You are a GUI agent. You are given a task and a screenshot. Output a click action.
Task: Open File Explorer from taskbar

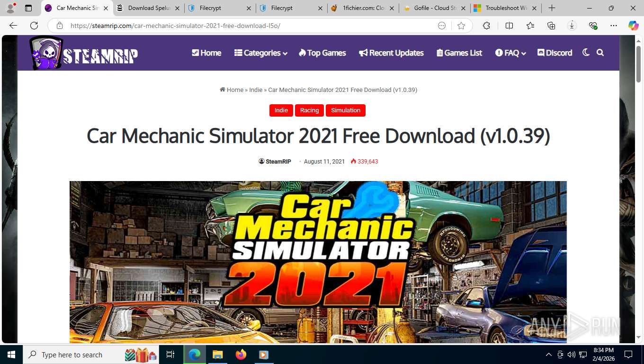point(217,355)
